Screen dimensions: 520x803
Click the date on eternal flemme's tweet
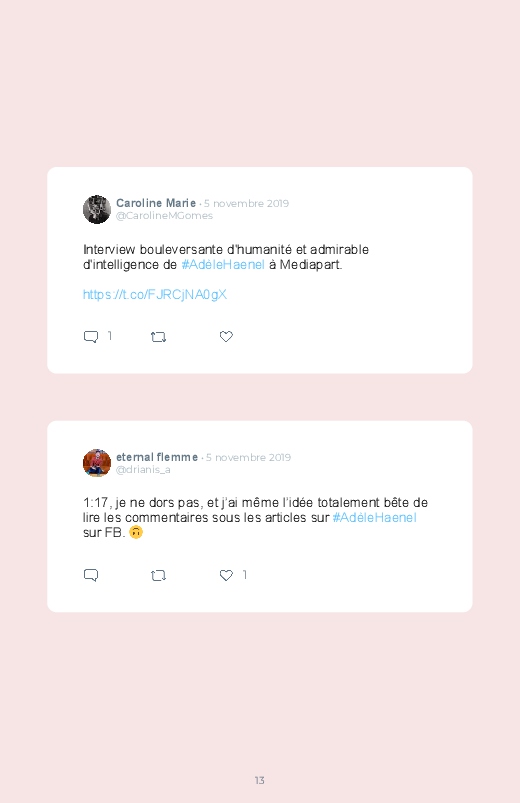pos(248,457)
